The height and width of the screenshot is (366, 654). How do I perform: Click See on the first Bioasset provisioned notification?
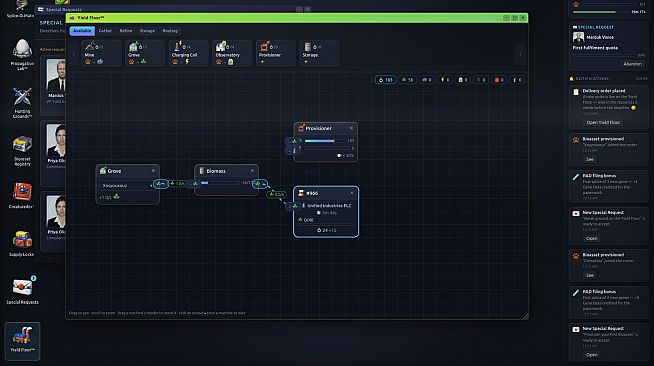(589, 159)
